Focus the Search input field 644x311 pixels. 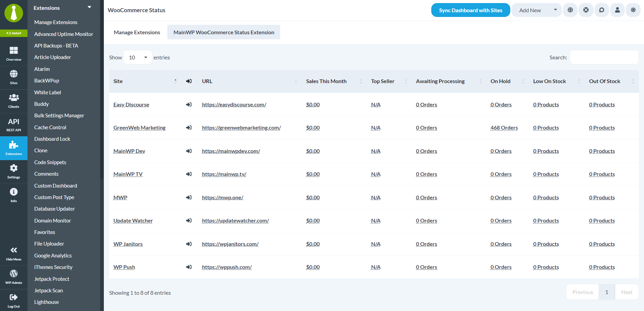click(604, 57)
